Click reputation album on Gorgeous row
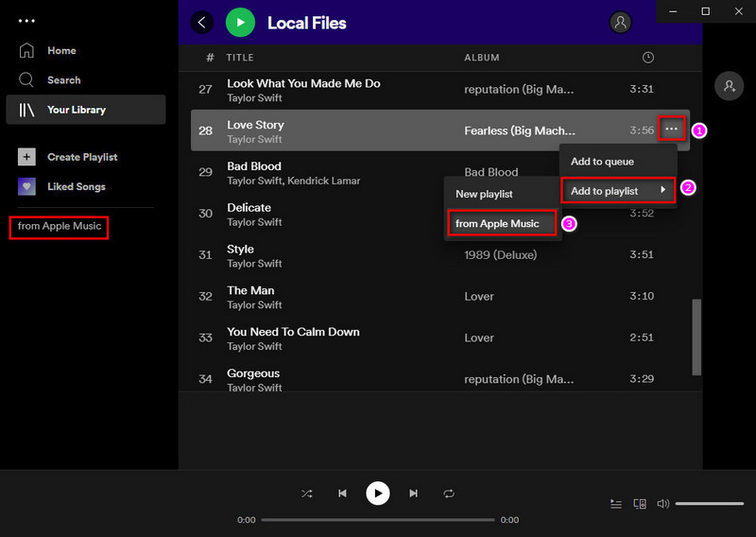 point(519,379)
